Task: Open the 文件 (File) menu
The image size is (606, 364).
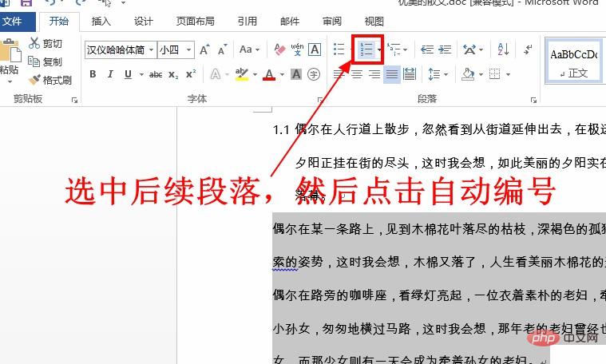Action: point(14,22)
